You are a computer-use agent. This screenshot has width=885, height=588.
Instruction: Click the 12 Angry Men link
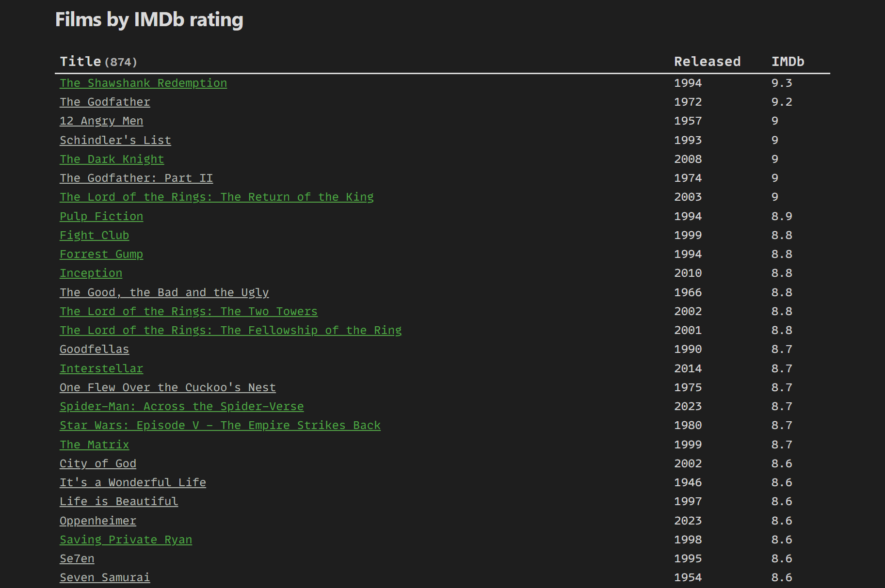[x=101, y=121]
